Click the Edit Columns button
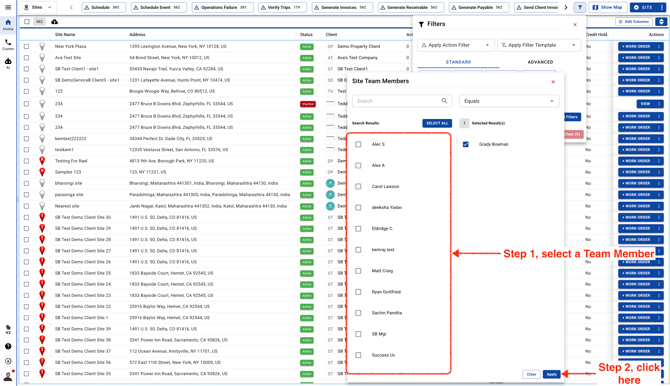This screenshot has height=386, width=670. coord(634,21)
